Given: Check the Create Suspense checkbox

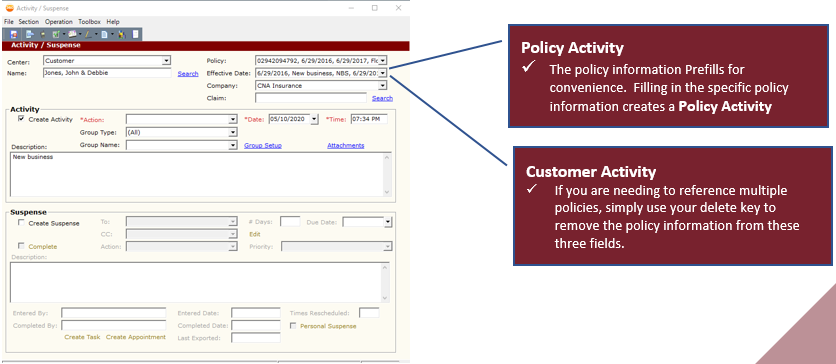Looking at the screenshot, I should (x=21, y=223).
